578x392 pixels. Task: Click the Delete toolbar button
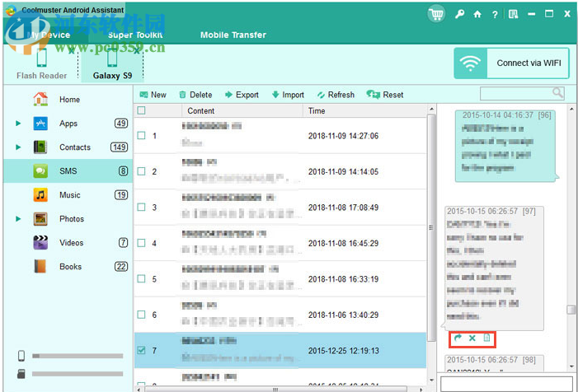coord(195,95)
